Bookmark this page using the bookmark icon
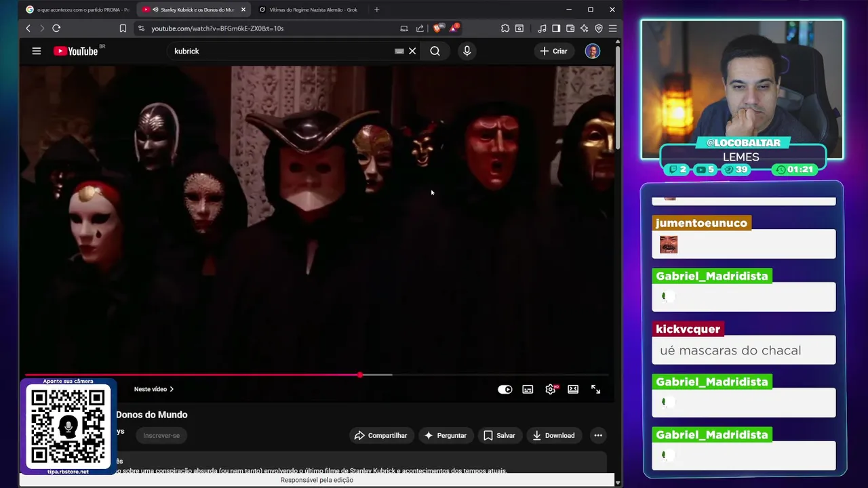The height and width of the screenshot is (488, 868). [123, 28]
